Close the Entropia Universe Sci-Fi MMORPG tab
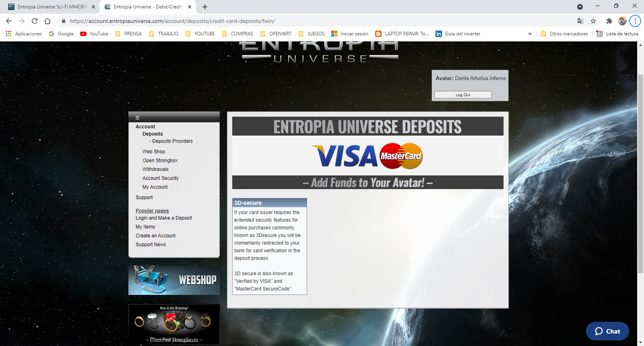 pyautogui.click(x=93, y=7)
